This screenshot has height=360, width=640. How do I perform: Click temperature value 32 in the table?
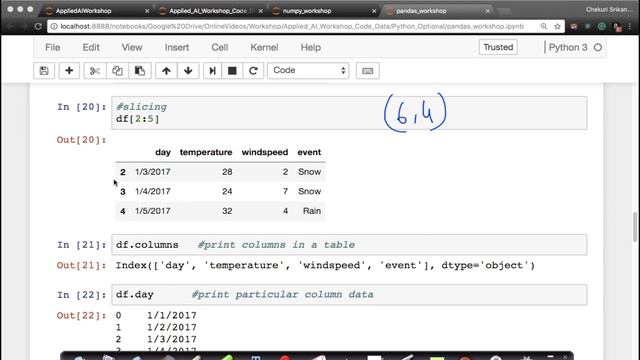pyautogui.click(x=227, y=211)
